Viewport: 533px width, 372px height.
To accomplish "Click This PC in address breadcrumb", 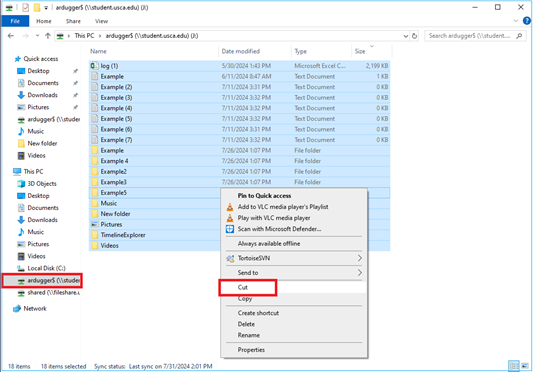I will [x=84, y=36].
